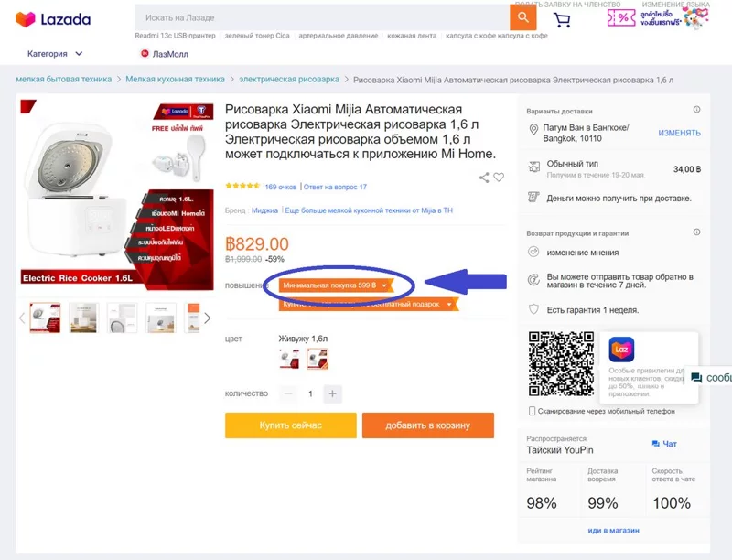This screenshot has height=560, width=732.
Task: Click добавить в корзину button
Action: (428, 425)
